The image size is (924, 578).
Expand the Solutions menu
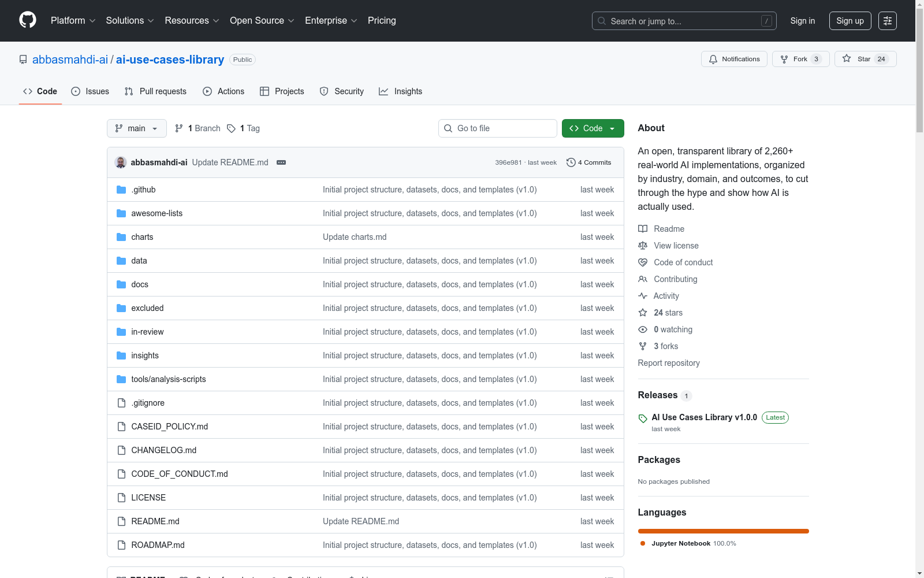point(130,21)
